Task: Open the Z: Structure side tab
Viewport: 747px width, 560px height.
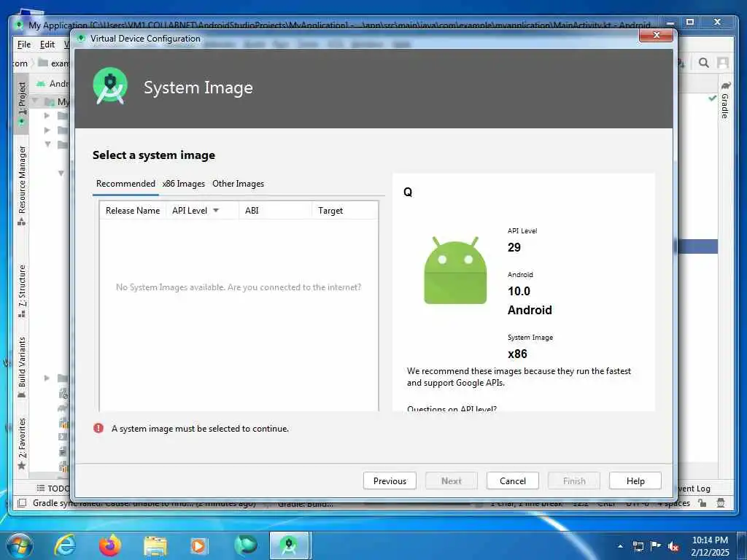Action: (22, 290)
